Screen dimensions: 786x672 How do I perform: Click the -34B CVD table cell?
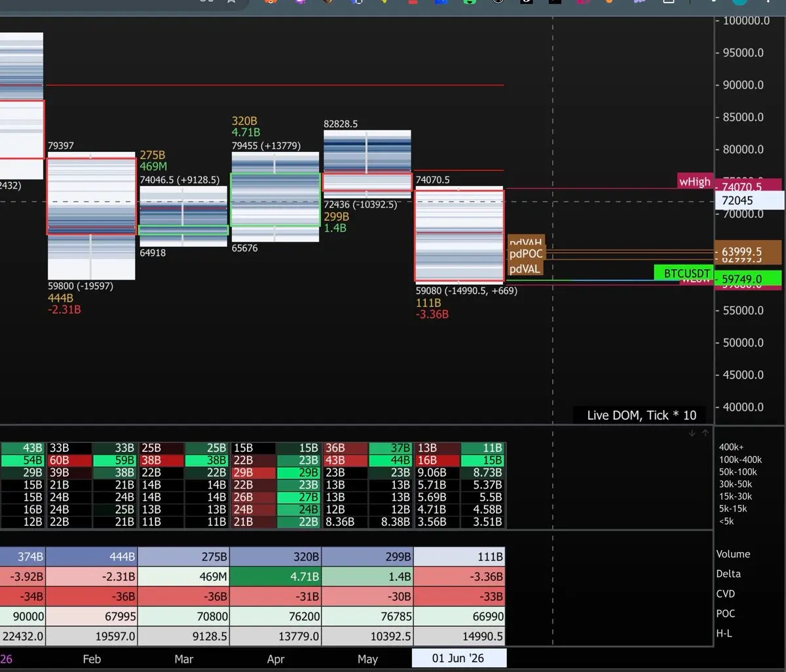pyautogui.click(x=22, y=596)
